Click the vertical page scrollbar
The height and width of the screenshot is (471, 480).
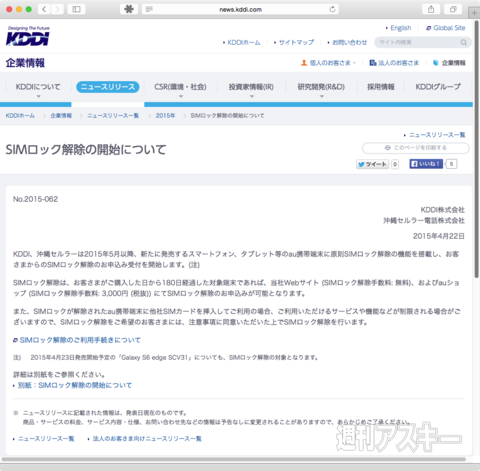(477, 148)
